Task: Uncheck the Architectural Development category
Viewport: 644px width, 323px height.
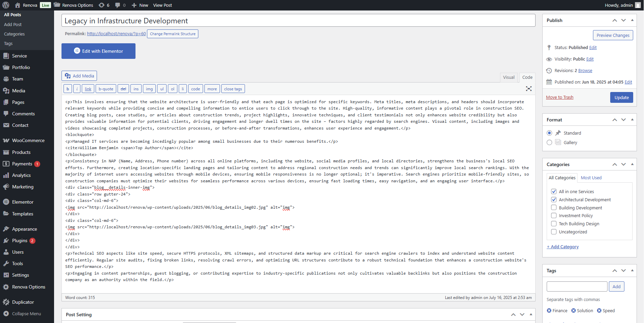Action: [554, 200]
